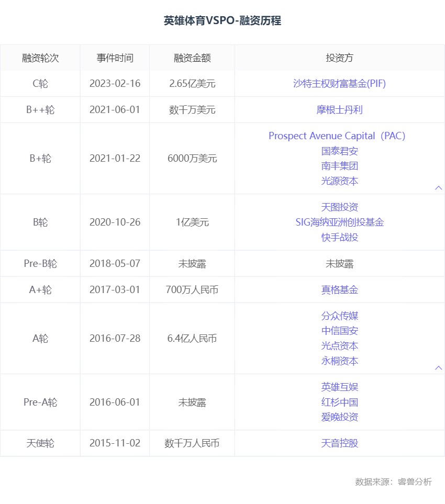The width and height of the screenshot is (445, 504).
Task: Collapse the A轮 investor list chevron
Action: tap(438, 368)
